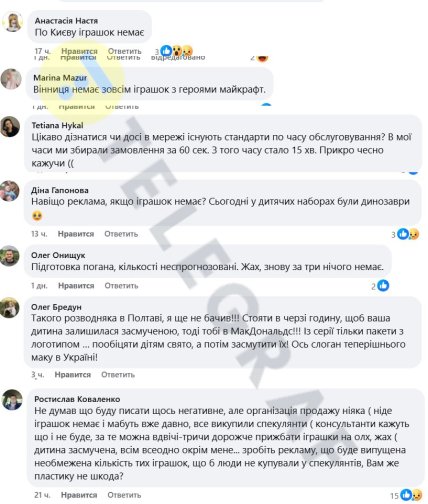Open Олег Бредун's profile name link
The height and width of the screenshot is (504, 428).
(x=56, y=307)
